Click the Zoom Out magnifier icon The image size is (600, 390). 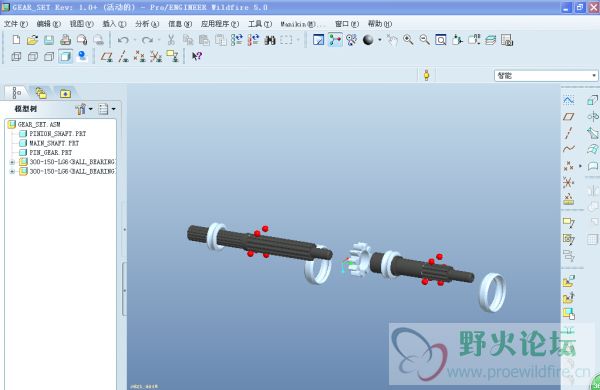[424, 40]
